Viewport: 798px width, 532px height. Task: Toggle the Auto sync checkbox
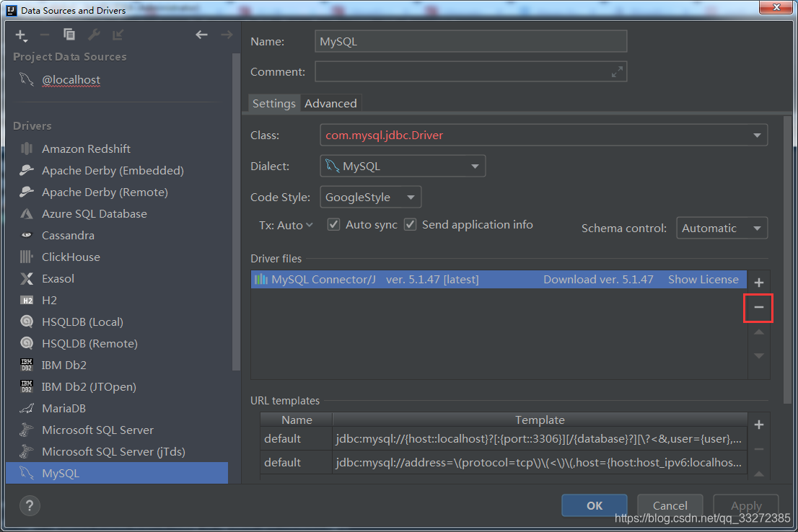point(333,224)
